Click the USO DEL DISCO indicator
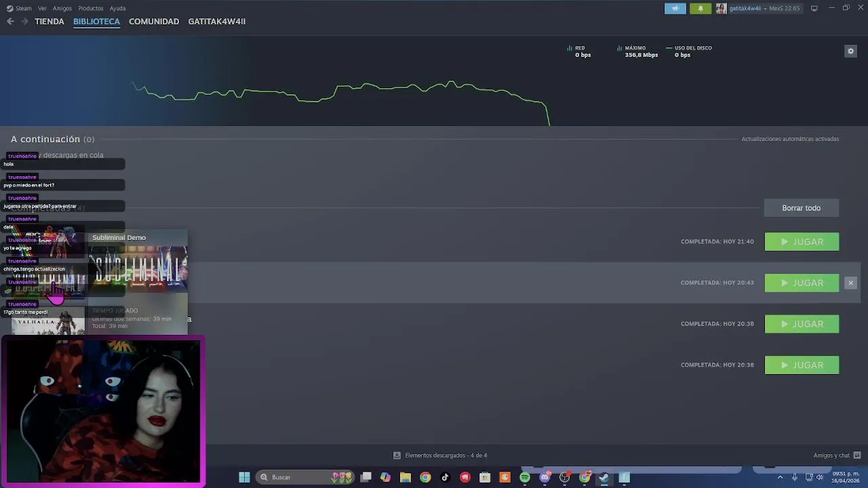868x488 pixels. (689, 52)
